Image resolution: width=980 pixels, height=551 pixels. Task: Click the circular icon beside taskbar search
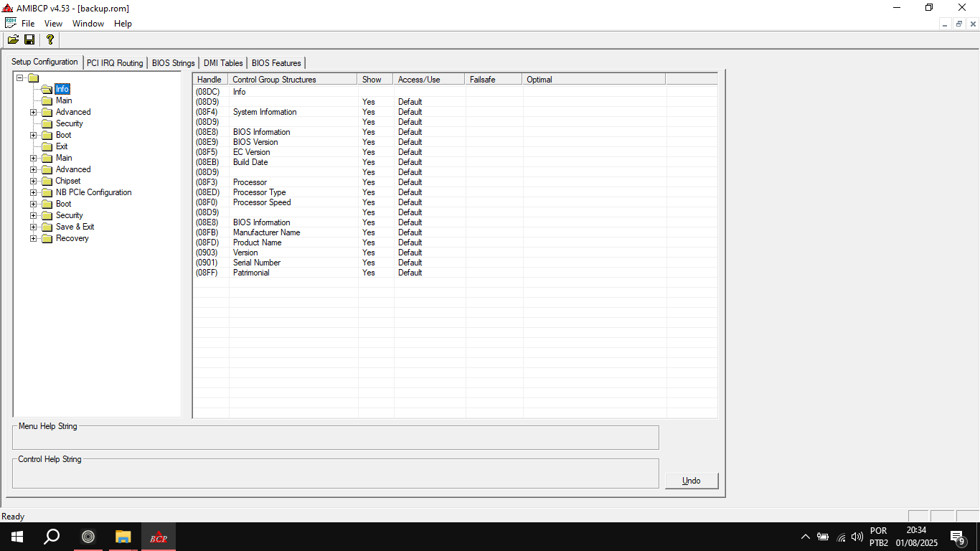tap(88, 537)
